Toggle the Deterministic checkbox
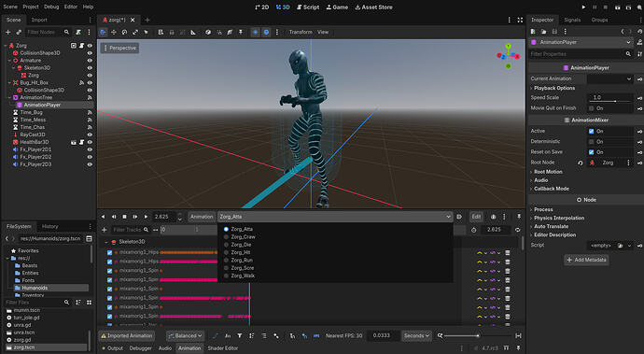Viewport: 644px width, 354px height. coord(591,141)
